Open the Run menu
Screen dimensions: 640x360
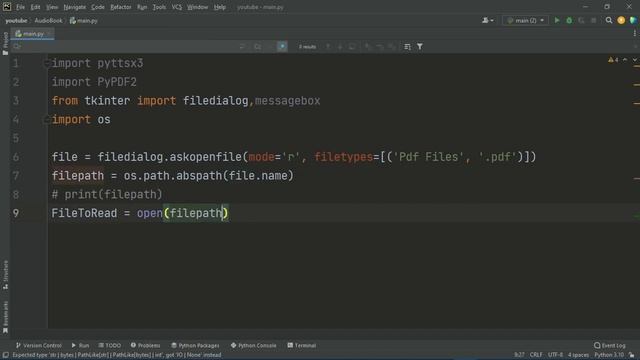tap(142, 7)
